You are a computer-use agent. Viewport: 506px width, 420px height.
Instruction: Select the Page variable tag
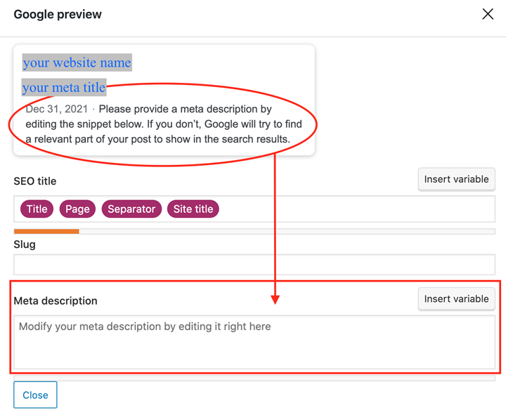pos(77,209)
